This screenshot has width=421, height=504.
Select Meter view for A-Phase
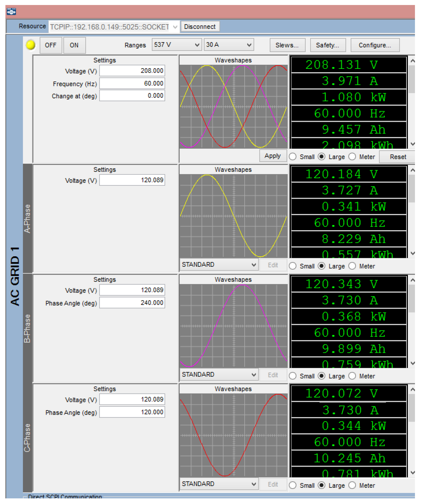[x=352, y=266]
